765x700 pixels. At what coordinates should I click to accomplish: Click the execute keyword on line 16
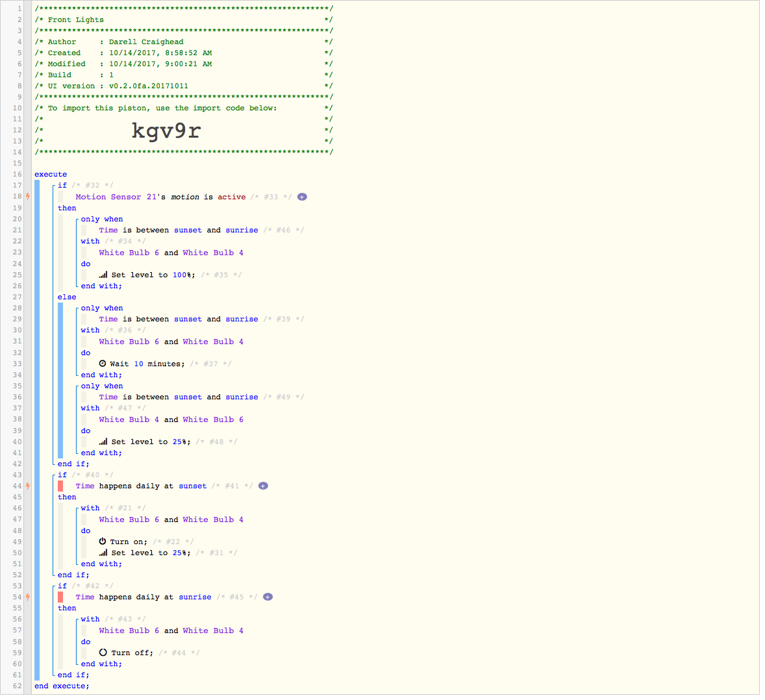click(x=51, y=174)
